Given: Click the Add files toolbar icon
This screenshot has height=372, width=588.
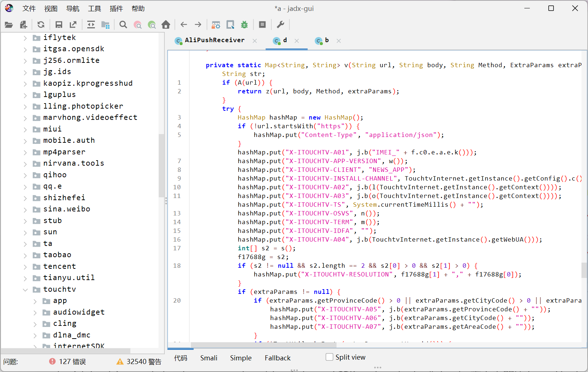Looking at the screenshot, I should pyautogui.click(x=24, y=25).
